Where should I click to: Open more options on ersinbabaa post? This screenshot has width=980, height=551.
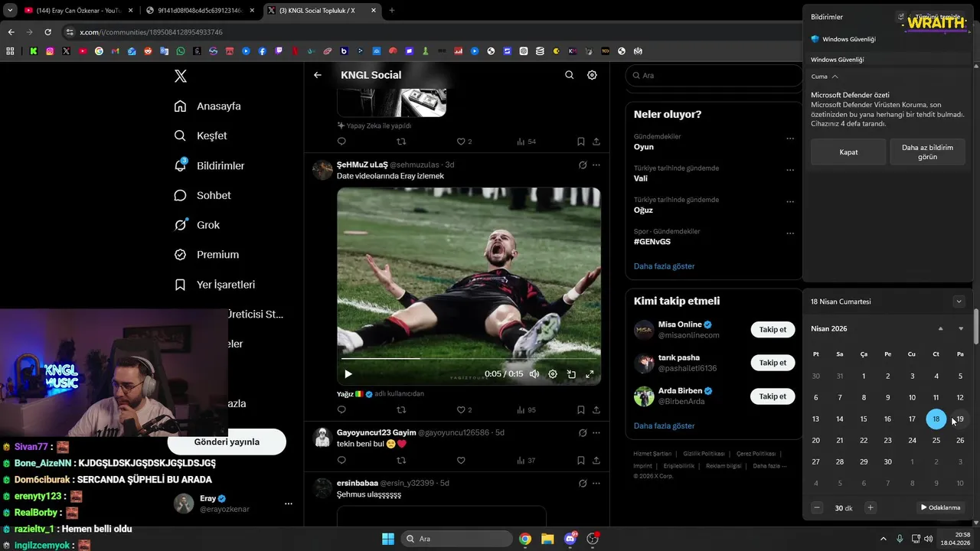[596, 483]
